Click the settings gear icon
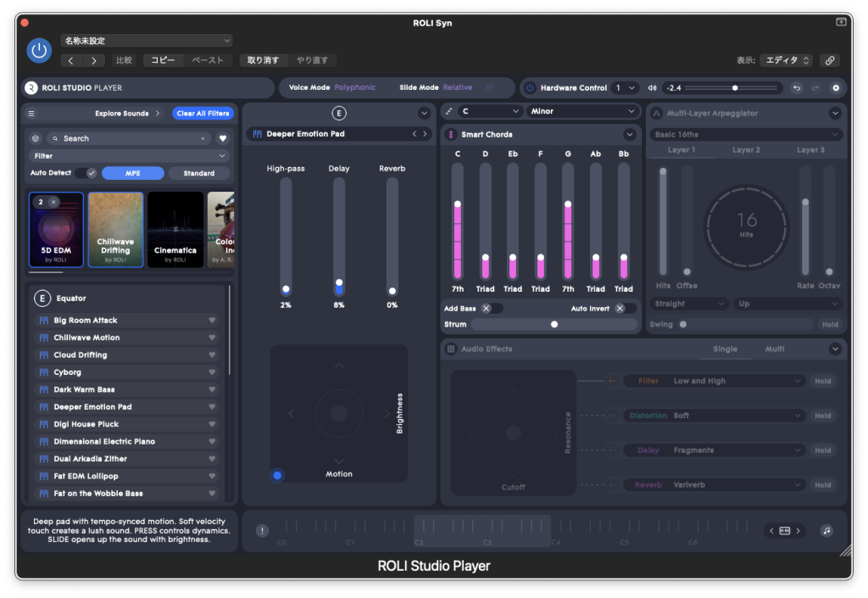 [x=835, y=87]
